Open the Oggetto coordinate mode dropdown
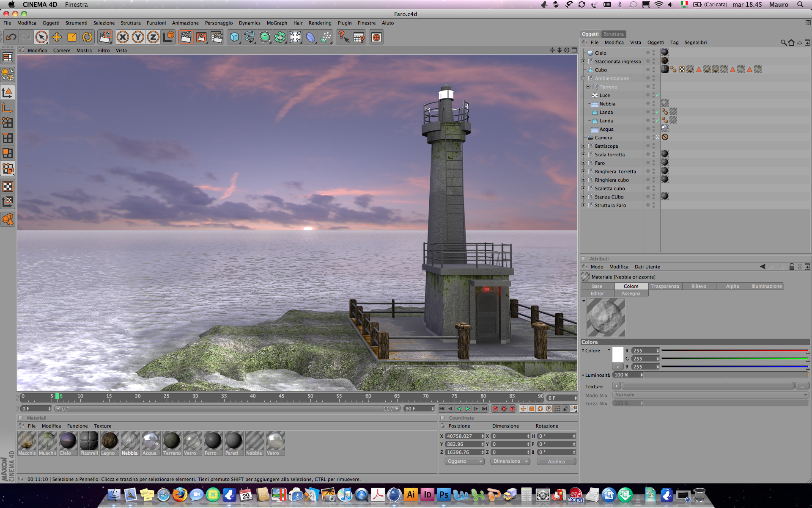The height and width of the screenshot is (508, 812). (464, 461)
